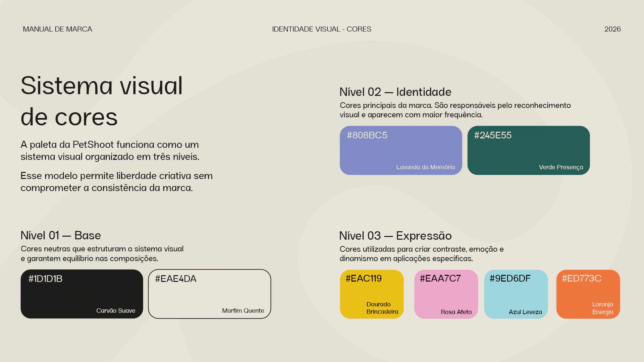Click the 'Cores utilizadas para criar contraste' text

[x=422, y=254]
